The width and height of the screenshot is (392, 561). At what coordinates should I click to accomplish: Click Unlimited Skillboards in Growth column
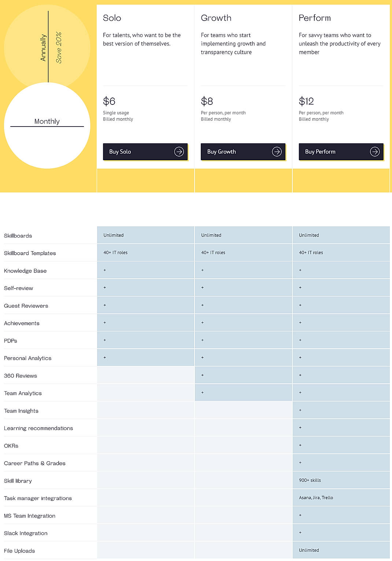[x=211, y=235]
